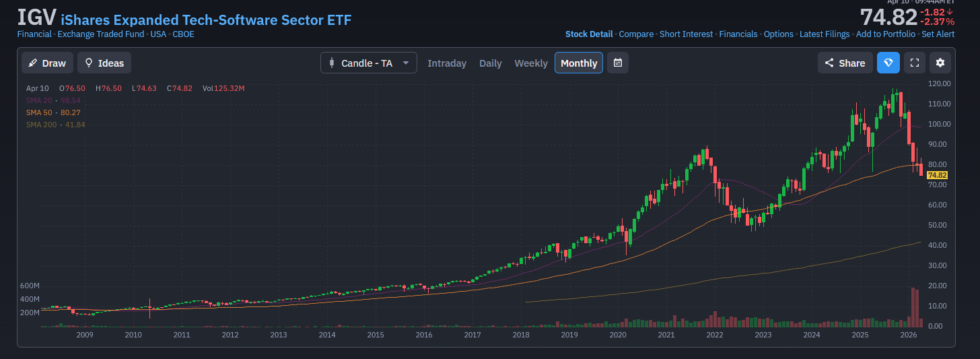Open the Draw tools
The image size is (980, 359).
(47, 63)
